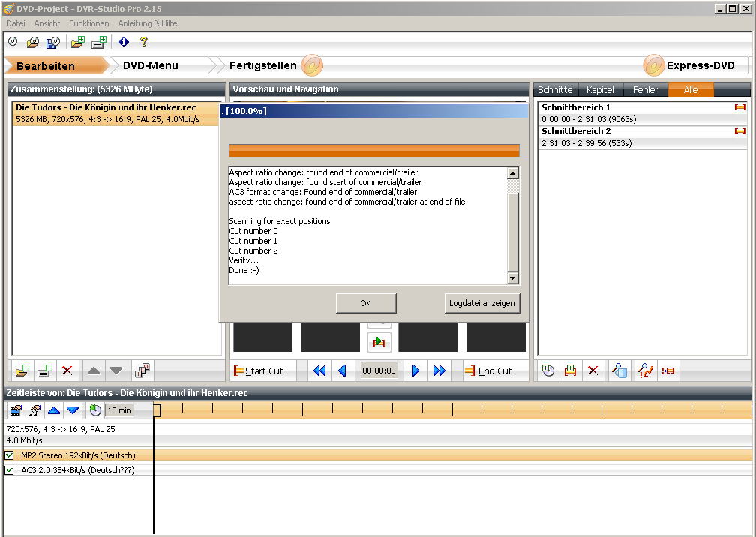The width and height of the screenshot is (756, 537).
Task: Click the snapshot icon in timeline toolbar
Action: coord(16,410)
